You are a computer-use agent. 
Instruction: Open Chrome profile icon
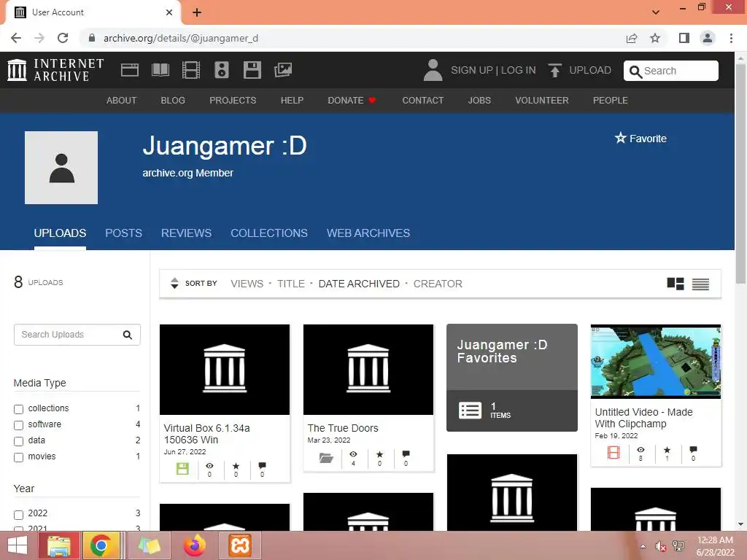tap(708, 38)
